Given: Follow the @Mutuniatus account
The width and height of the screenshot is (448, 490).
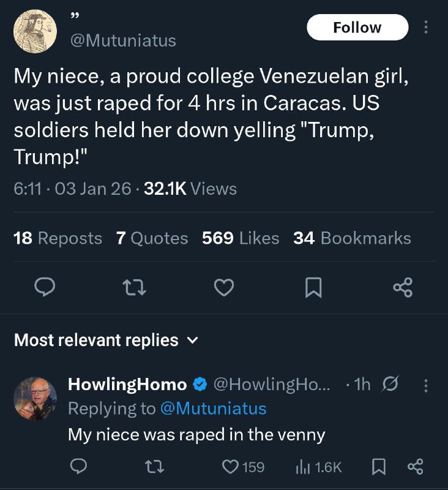Looking at the screenshot, I should click(357, 28).
